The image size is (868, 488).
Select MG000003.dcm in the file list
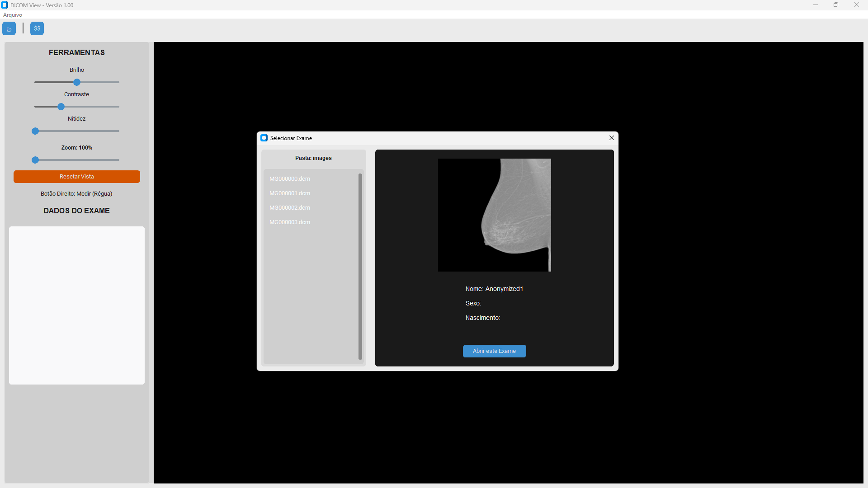pos(290,222)
